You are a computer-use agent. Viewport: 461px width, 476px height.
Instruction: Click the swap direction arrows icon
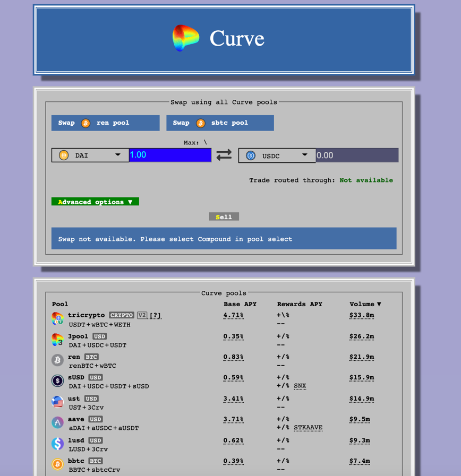pos(224,155)
